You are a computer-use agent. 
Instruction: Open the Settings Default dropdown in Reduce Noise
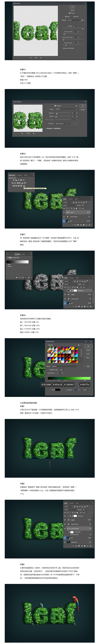pos(73,20)
